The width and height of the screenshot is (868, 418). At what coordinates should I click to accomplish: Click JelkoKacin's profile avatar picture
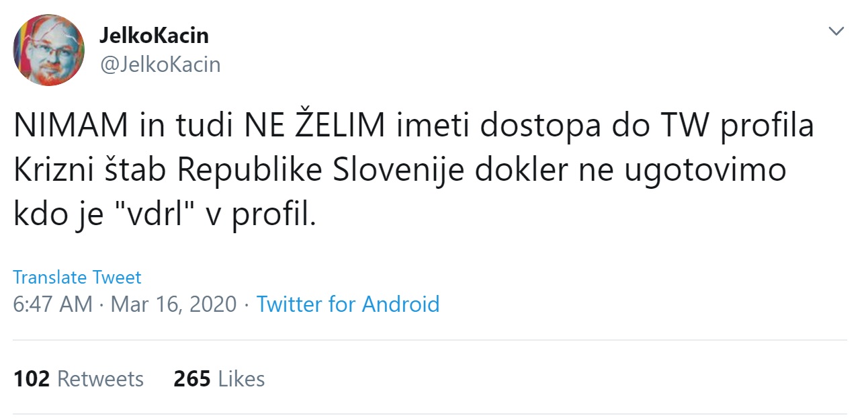pyautogui.click(x=49, y=50)
